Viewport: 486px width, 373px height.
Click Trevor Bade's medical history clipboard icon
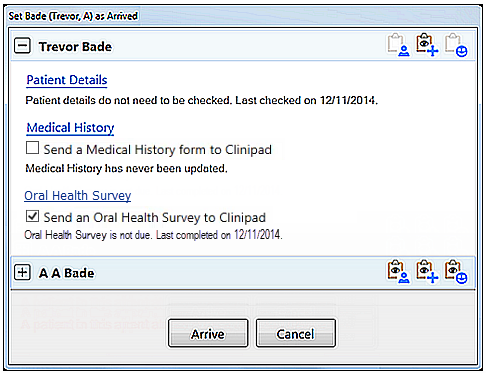(x=427, y=45)
